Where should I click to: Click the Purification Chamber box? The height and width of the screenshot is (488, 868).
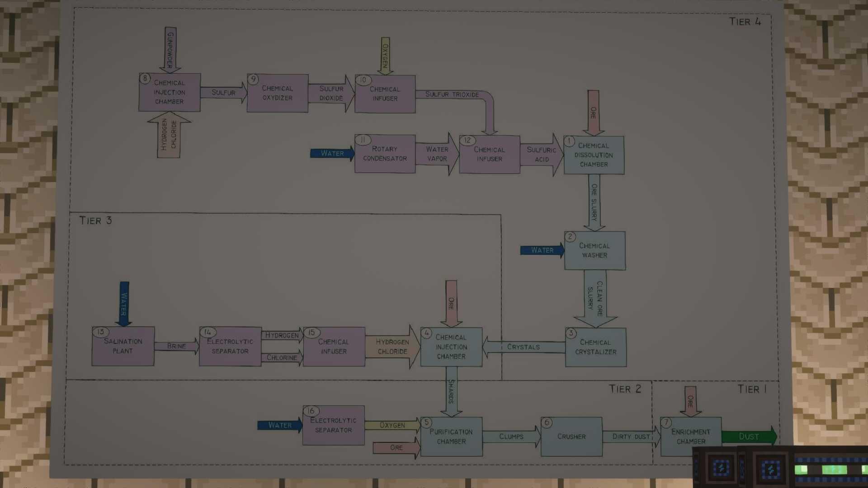pyautogui.click(x=451, y=436)
